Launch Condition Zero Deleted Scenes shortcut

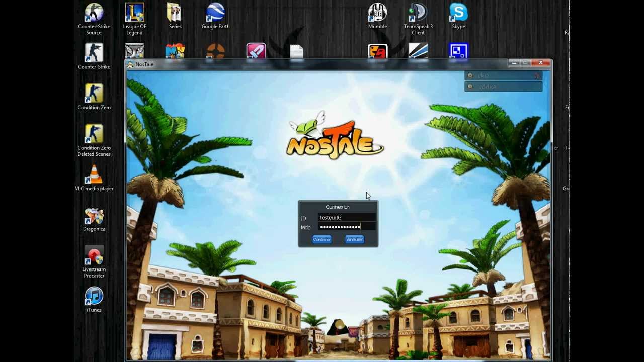[x=94, y=140]
